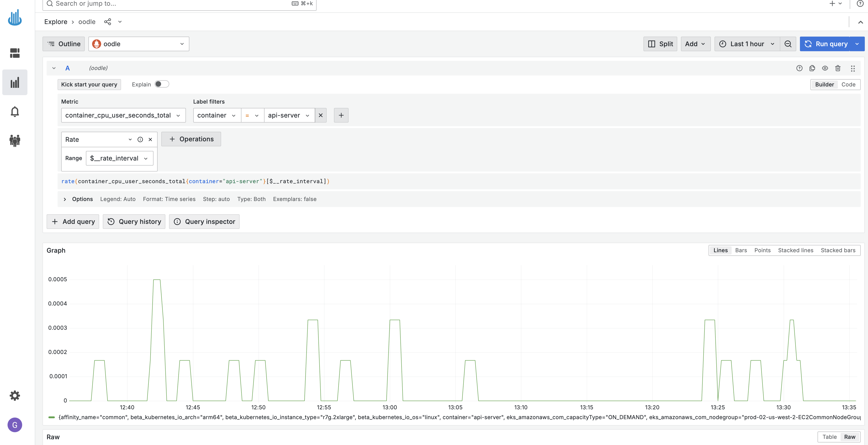Switch results to Raw view
This screenshot has height=445, width=868.
point(849,437)
